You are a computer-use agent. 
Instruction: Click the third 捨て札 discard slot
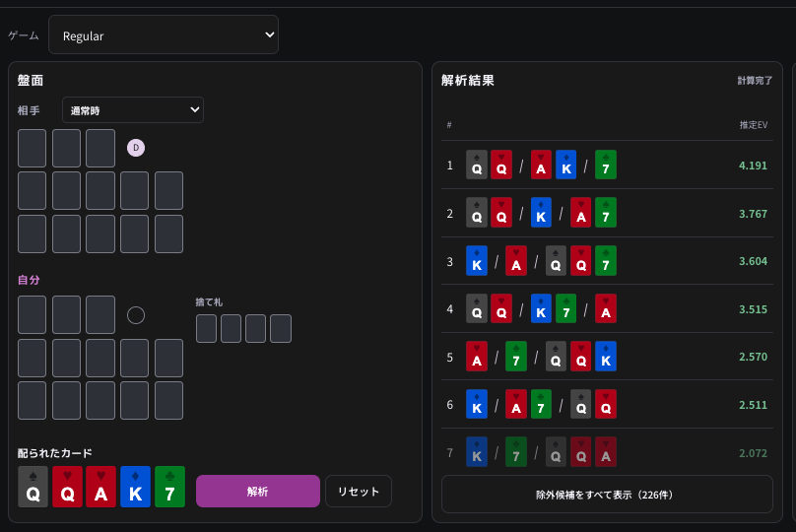click(255, 328)
